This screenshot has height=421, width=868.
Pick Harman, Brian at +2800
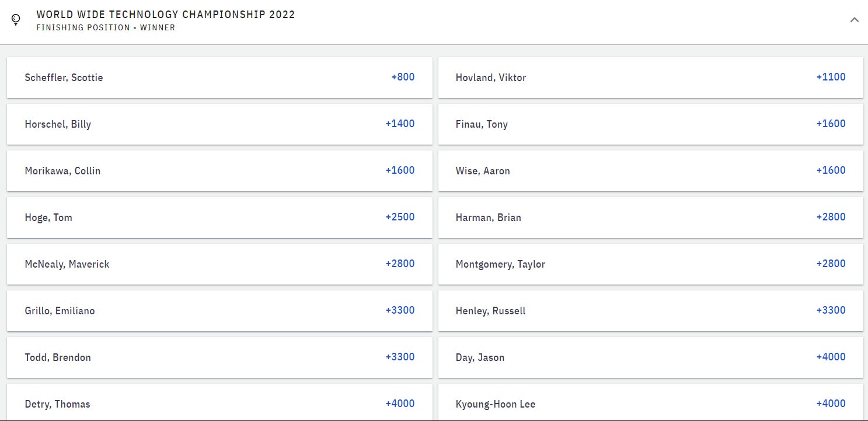click(x=650, y=217)
